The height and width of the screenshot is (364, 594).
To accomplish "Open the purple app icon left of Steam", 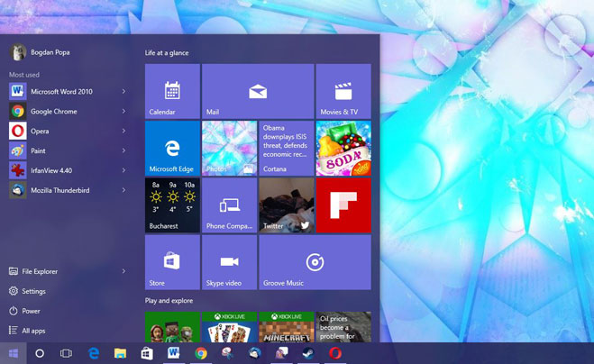I will click(x=281, y=353).
